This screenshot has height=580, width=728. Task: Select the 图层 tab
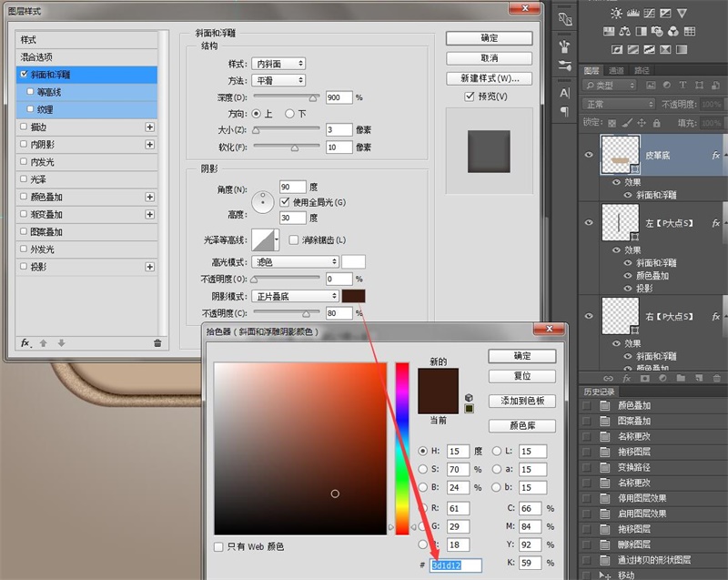tap(591, 70)
